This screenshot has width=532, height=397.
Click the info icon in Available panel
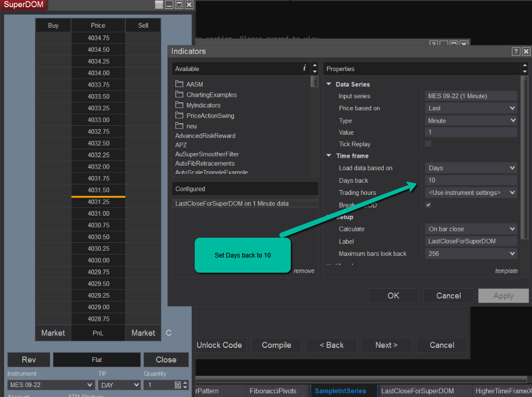click(304, 68)
